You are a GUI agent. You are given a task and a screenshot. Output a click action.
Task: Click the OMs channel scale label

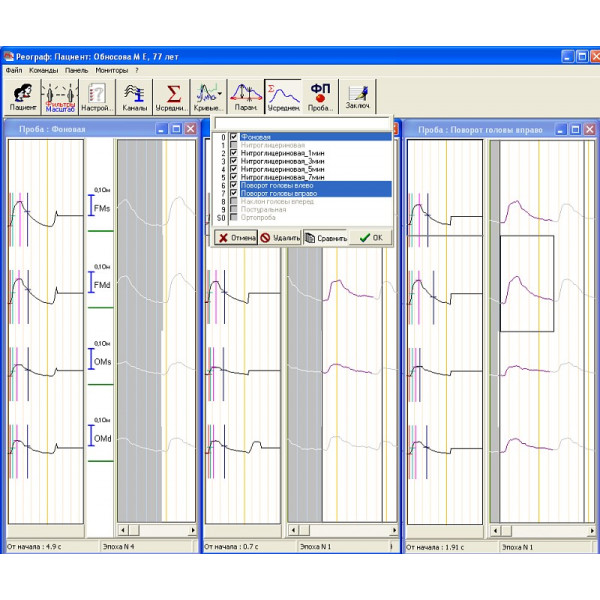click(x=102, y=362)
